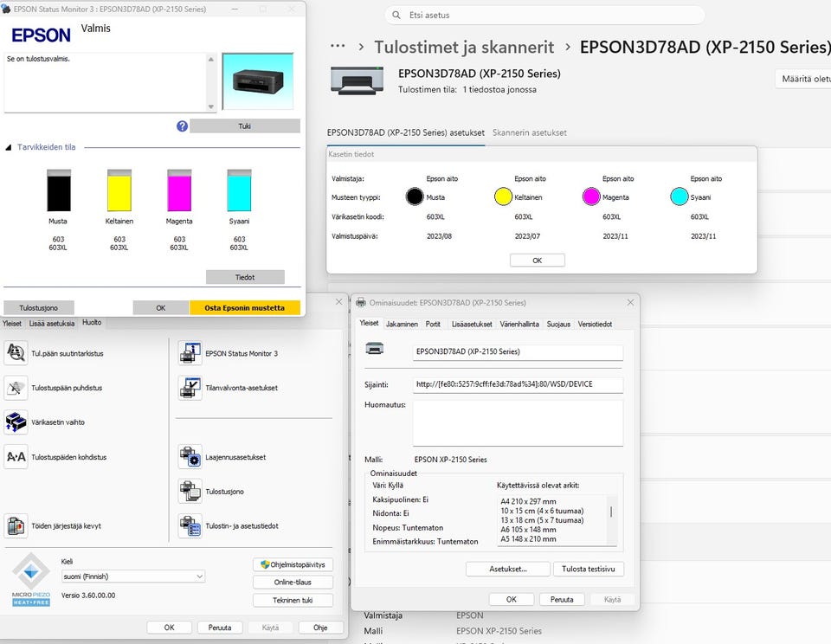Viewport: 831px width, 644px height.
Task: Switch to Portit tab
Action: click(x=433, y=324)
